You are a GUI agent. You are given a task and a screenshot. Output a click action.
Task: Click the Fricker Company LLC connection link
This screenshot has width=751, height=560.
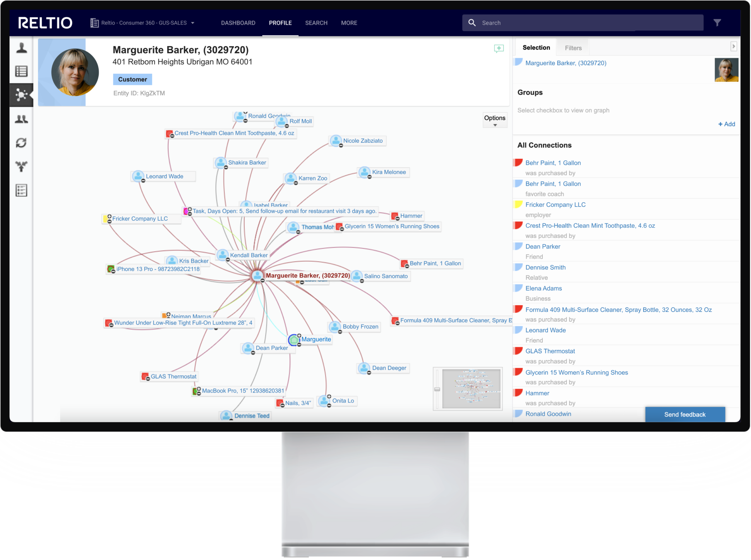pyautogui.click(x=555, y=204)
